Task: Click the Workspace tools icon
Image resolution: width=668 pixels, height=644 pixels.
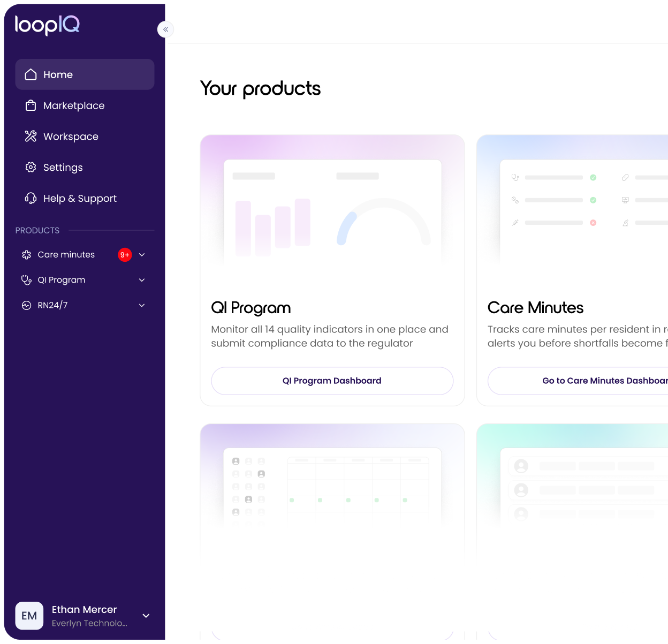Action: [x=31, y=137]
